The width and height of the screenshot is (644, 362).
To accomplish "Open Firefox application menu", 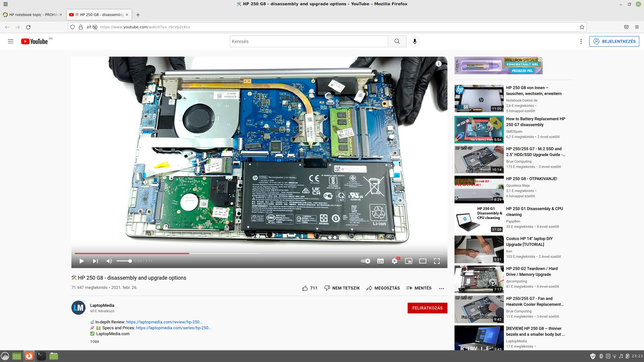I will click(x=637, y=27).
